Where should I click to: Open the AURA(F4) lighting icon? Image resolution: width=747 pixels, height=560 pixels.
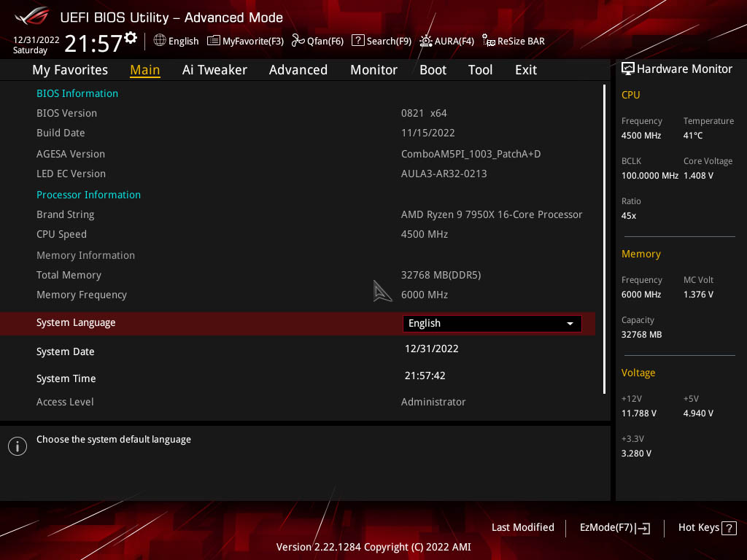tap(425, 41)
